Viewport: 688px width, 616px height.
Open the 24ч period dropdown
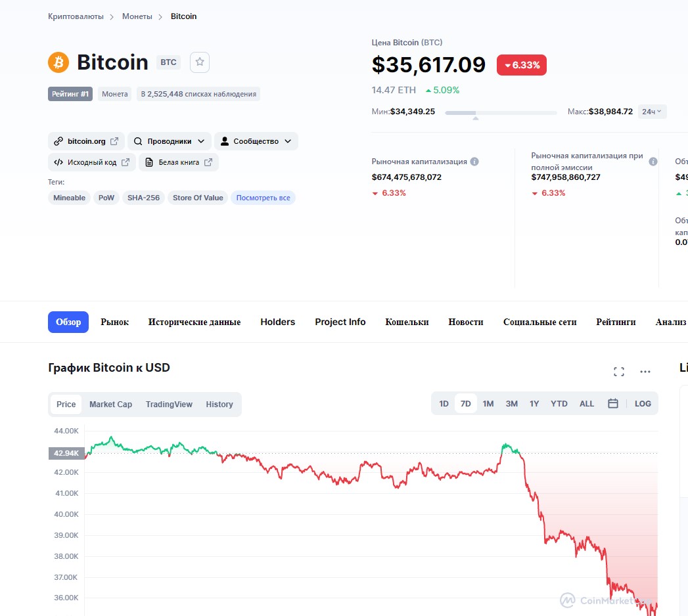[652, 112]
